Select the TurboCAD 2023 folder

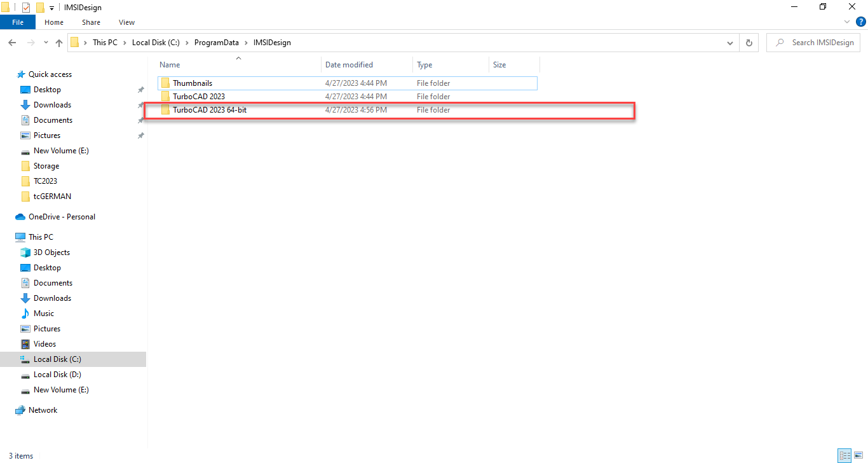click(347, 97)
